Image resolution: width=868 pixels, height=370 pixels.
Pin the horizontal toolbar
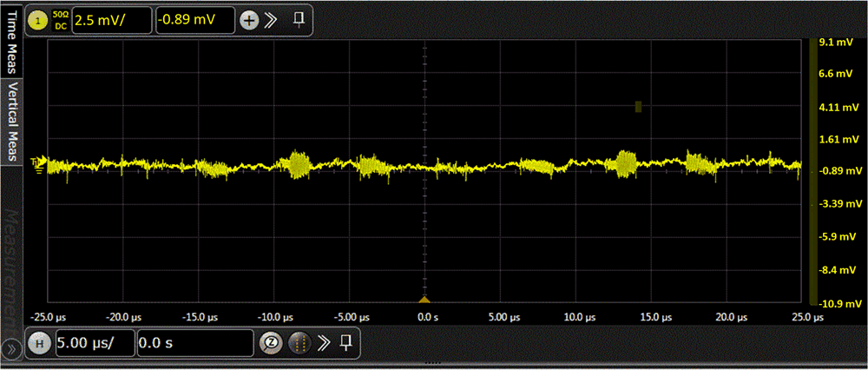click(x=345, y=341)
